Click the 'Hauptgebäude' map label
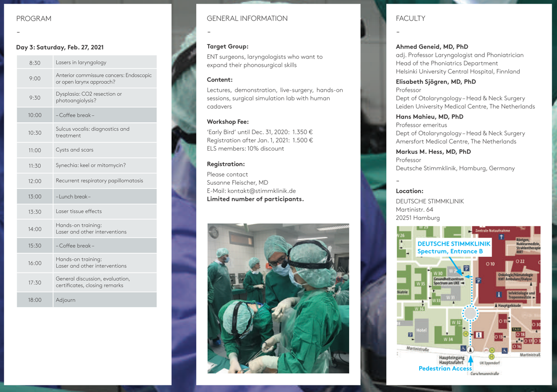The image size is (557, 392). coord(509,306)
